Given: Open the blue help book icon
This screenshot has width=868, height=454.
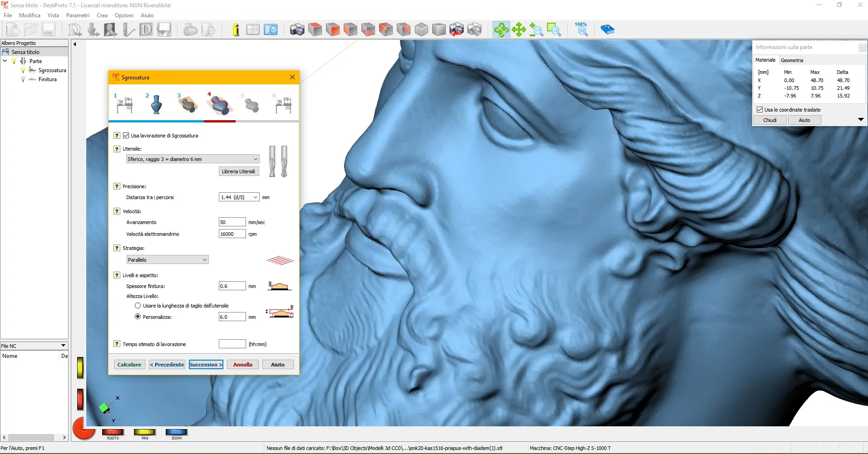Looking at the screenshot, I should point(607,30).
